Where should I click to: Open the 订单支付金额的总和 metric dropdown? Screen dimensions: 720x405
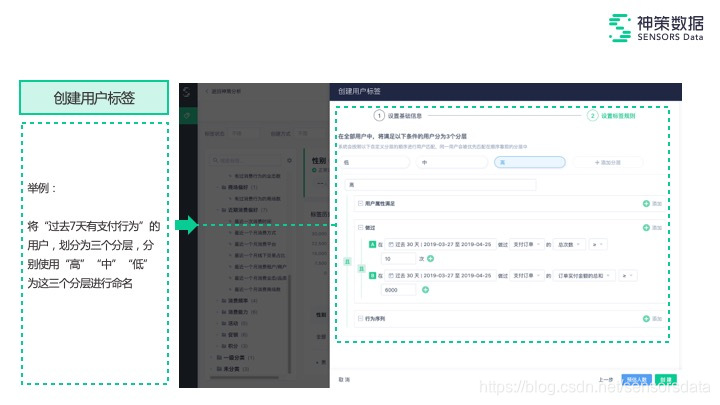[584, 276]
